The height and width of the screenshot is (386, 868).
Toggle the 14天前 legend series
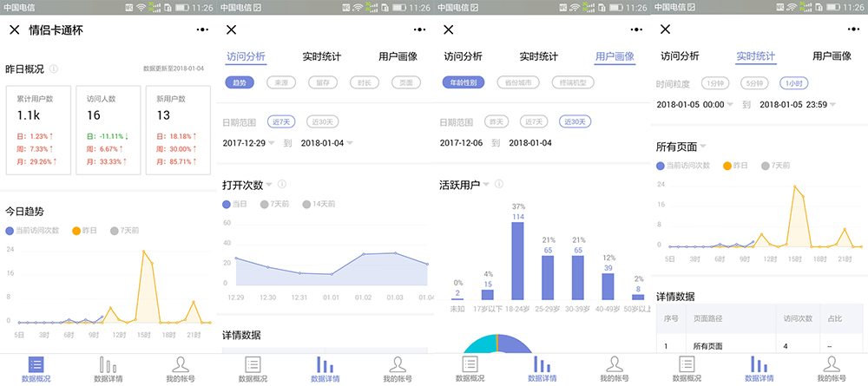(x=319, y=204)
